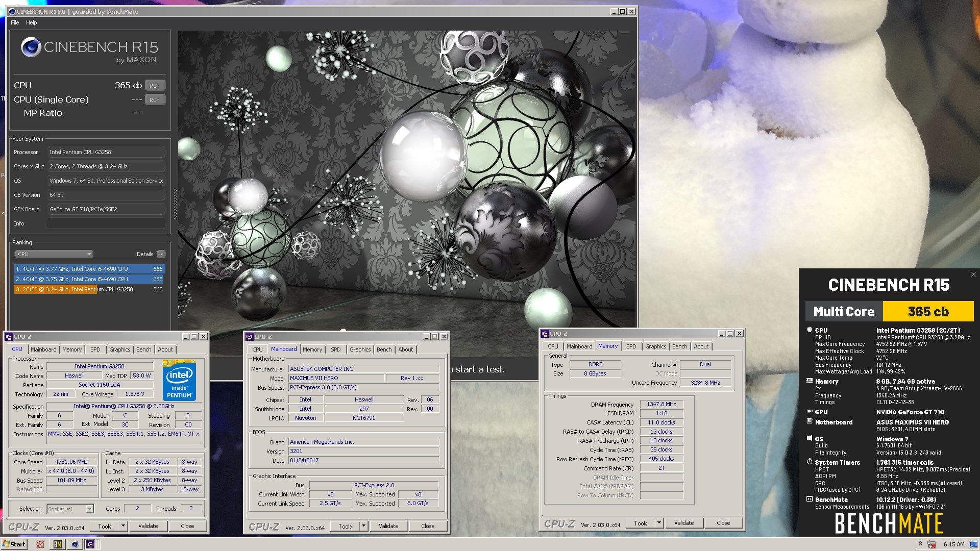The image size is (980, 551).
Task: Click the BIOS version field 3201
Action: point(363,452)
